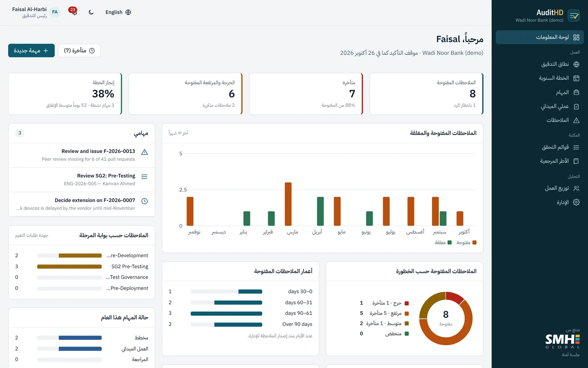The image size is (588, 368).
Task: Open the إنجاز الخطة 38% card
Action: (65, 94)
